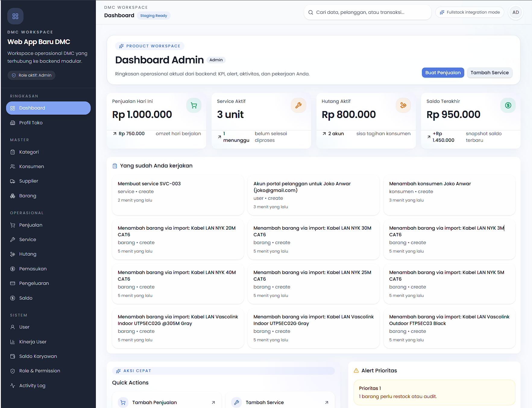Click the Rp 800.000 Hutang Aktif value
Viewport: 532px width, 408px height.
[349, 115]
